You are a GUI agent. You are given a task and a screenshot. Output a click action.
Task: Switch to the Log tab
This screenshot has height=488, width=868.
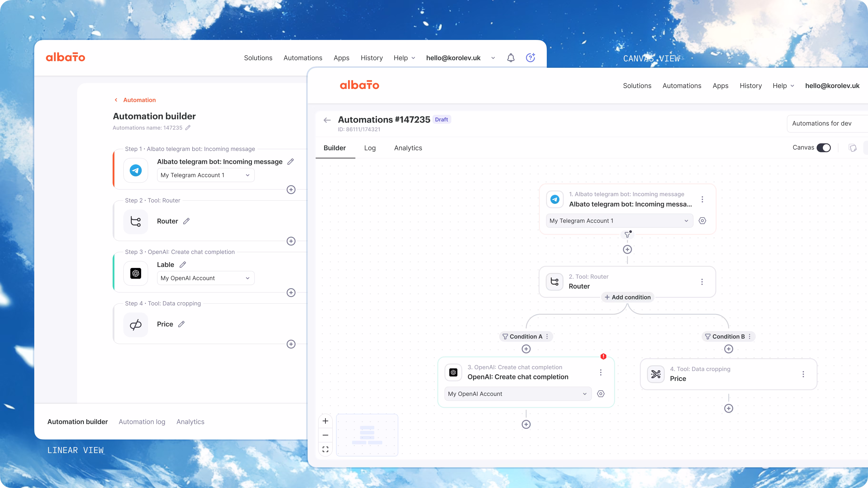pyautogui.click(x=370, y=148)
